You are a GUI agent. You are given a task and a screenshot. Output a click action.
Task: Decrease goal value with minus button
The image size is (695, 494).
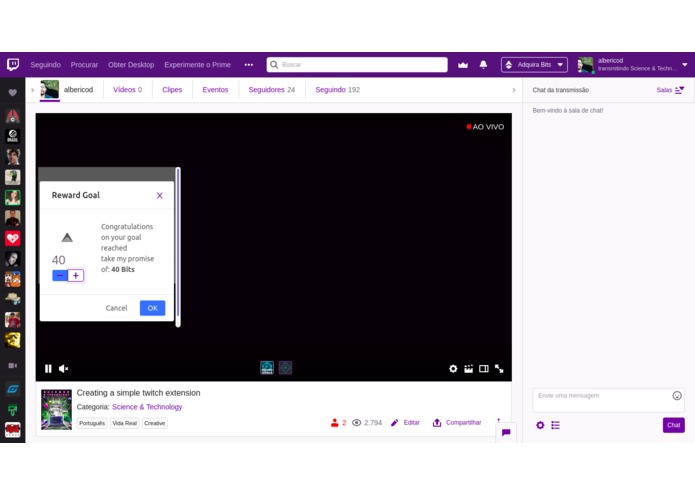pos(60,276)
